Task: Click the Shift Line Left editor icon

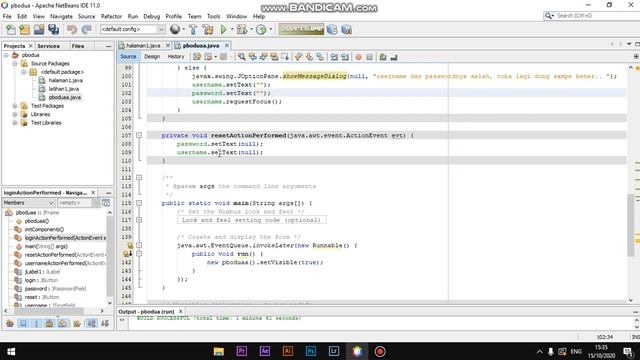Action: pos(334,57)
